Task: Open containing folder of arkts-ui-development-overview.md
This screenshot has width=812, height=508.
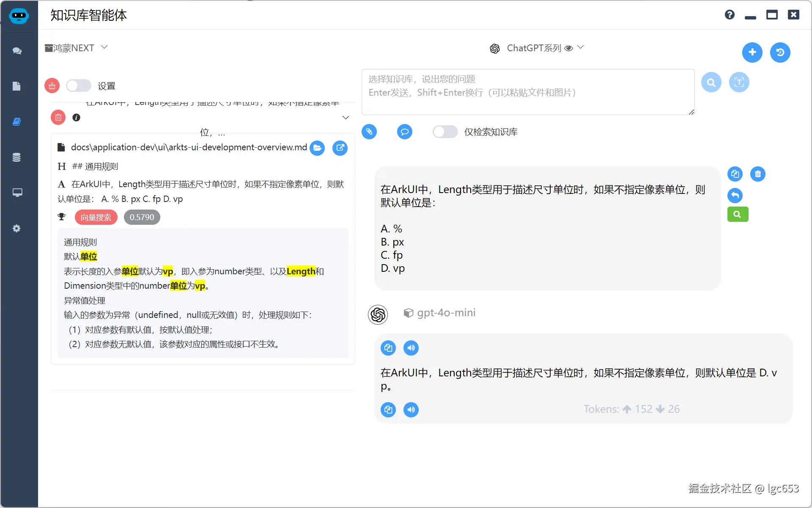Action: 317,148
